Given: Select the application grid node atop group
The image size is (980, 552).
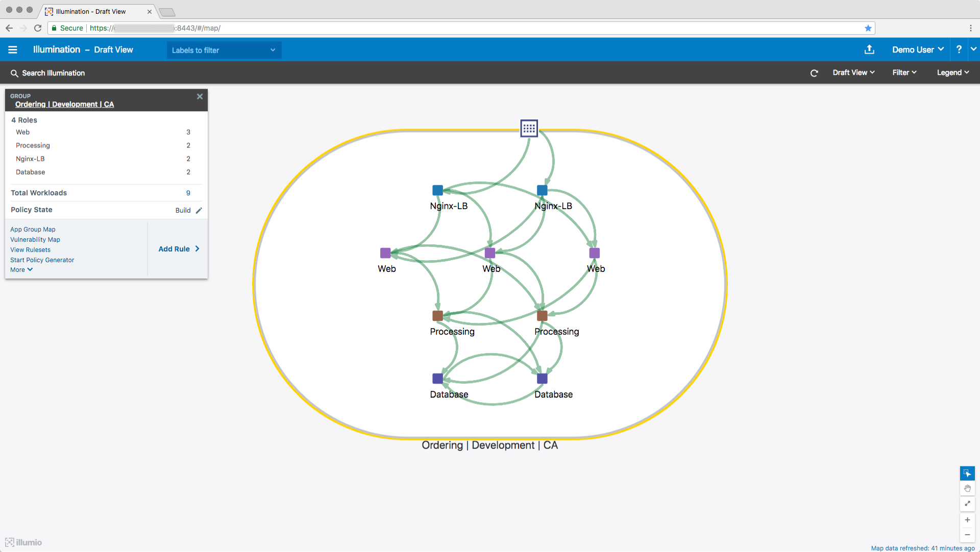Looking at the screenshot, I should 529,128.
